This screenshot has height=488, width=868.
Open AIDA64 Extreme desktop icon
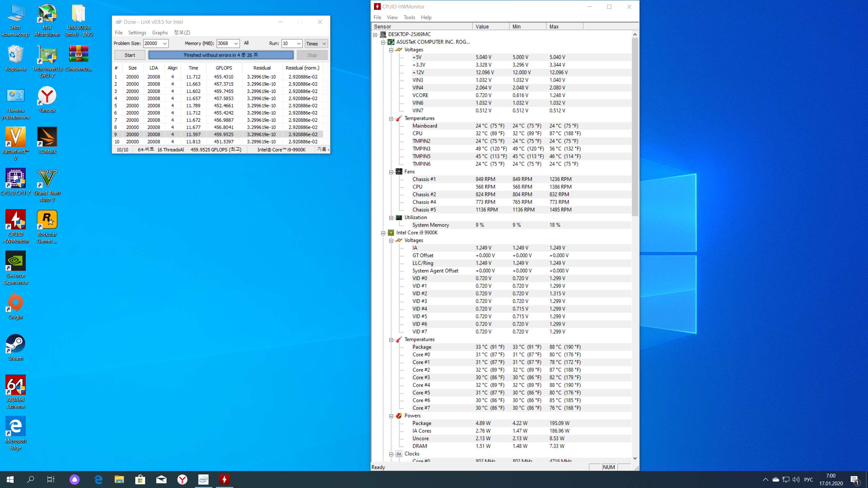click(x=16, y=386)
